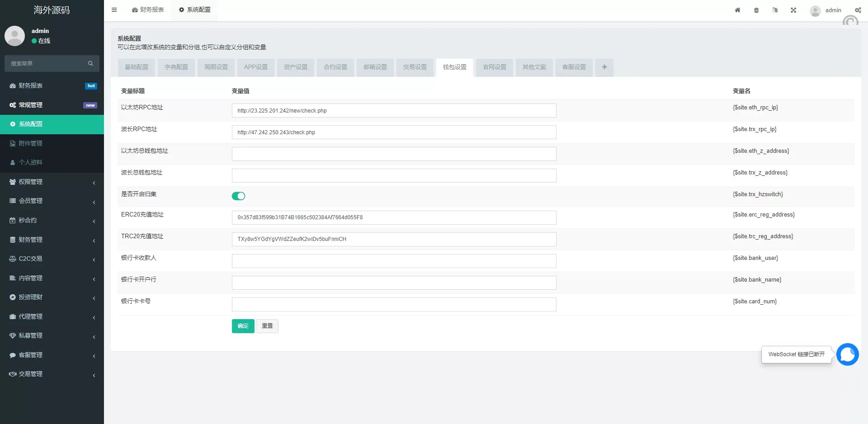Click the search magnifier in sidebar
Viewport: 868px width, 424px height.
pyautogui.click(x=90, y=64)
